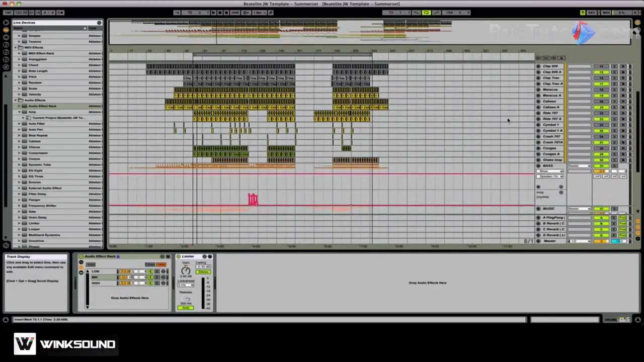Click the transport Play button
This screenshot has width=644, height=362.
pos(213,13)
